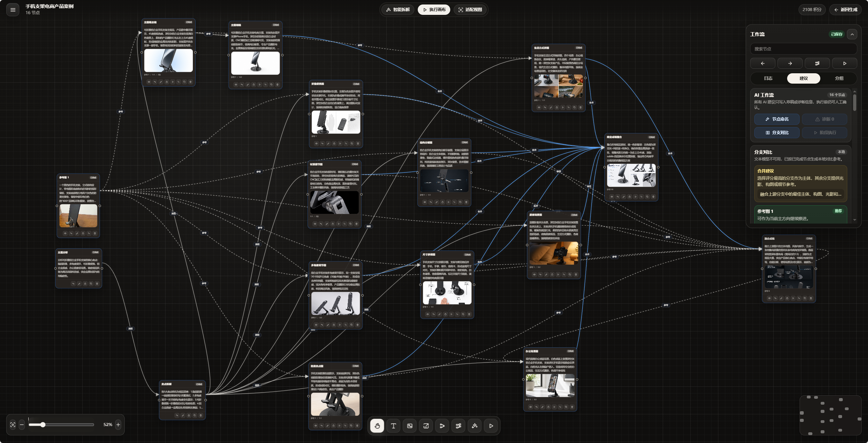
Task: Switch to the 分组 tab
Action: (x=839, y=78)
